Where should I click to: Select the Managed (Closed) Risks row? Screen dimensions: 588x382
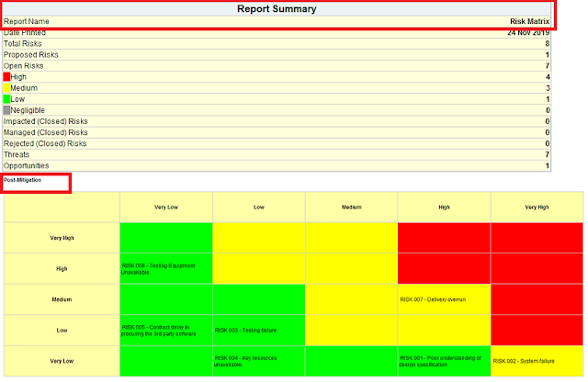pyautogui.click(x=277, y=132)
